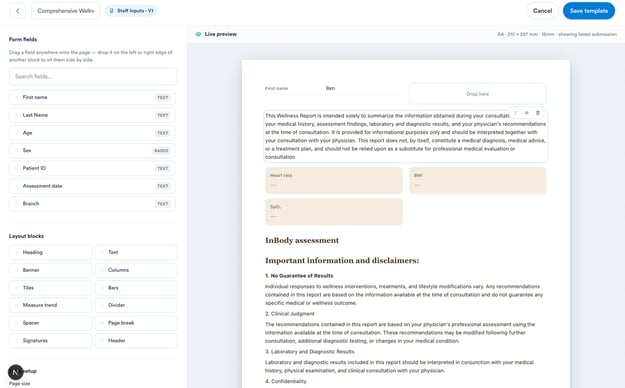This screenshot has height=388, width=625.
Task: Click the drag handle on text block toolbar
Action: tap(515, 113)
